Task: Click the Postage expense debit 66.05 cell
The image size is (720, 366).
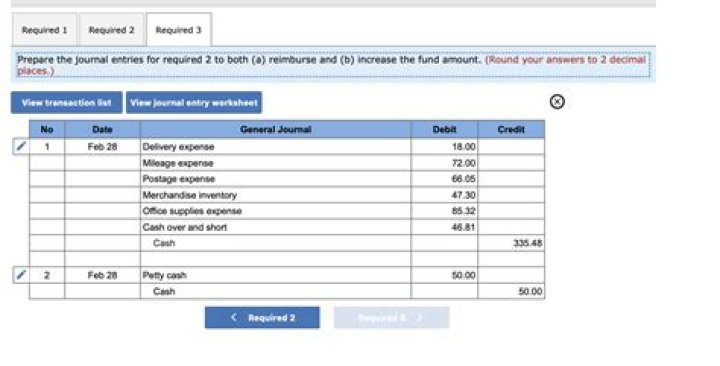Action: point(444,179)
